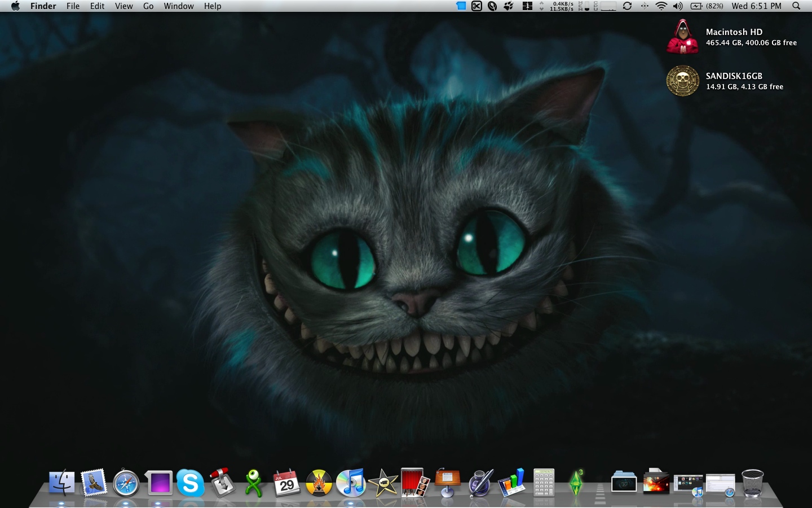
Task: Open the View menu
Action: tap(123, 6)
